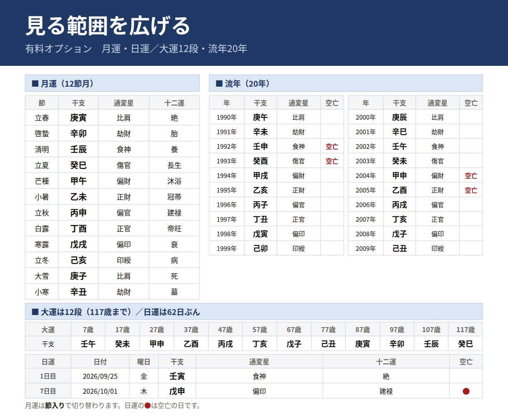Select 冠帯 in the 小暑 row

tap(174, 197)
